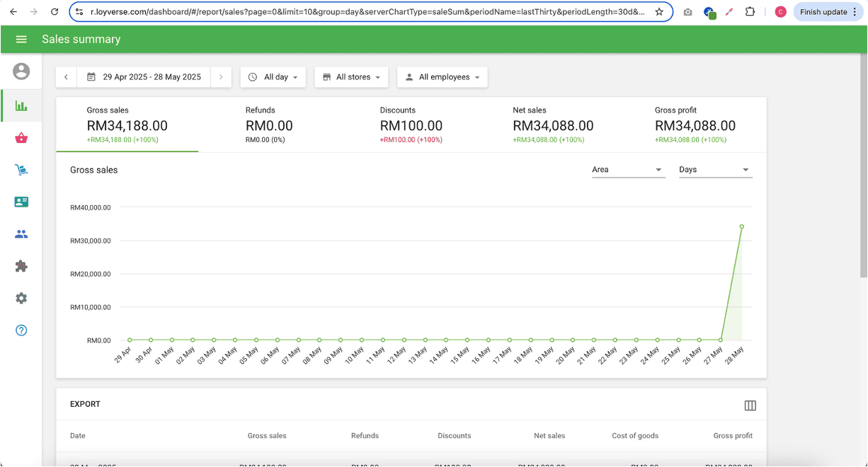Select the Gross profit metric tab
The width and height of the screenshot is (868, 467).
coord(695,125)
